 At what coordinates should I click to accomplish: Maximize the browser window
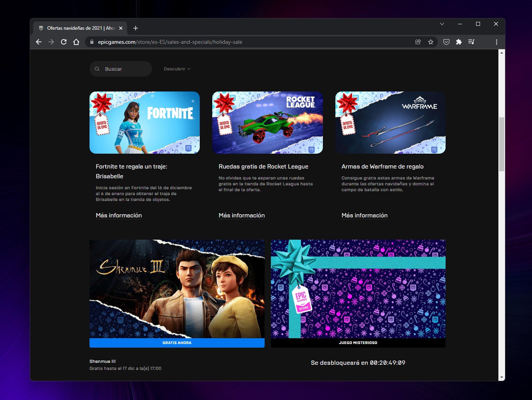(478, 24)
